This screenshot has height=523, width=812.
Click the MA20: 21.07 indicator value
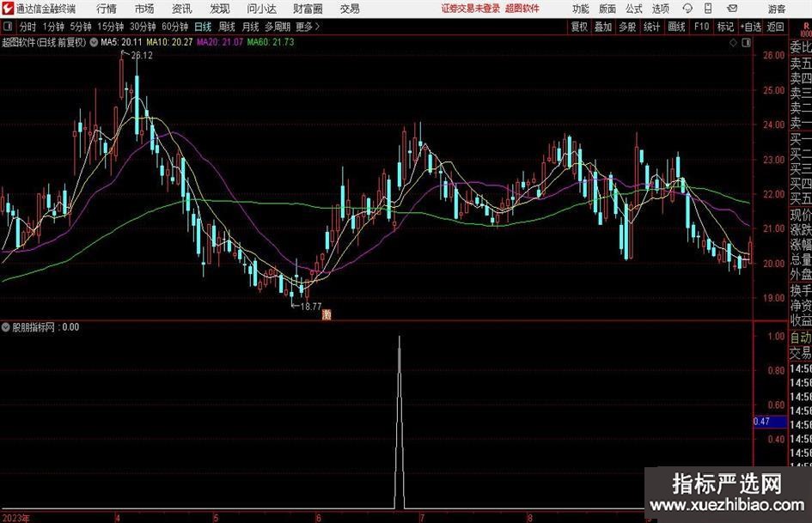click(220, 42)
